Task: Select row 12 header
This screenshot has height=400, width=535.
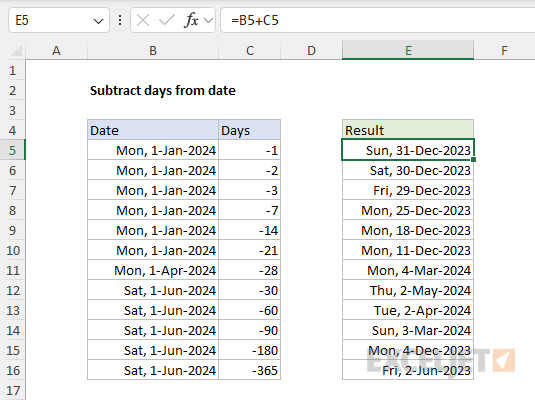Action: click(x=13, y=290)
